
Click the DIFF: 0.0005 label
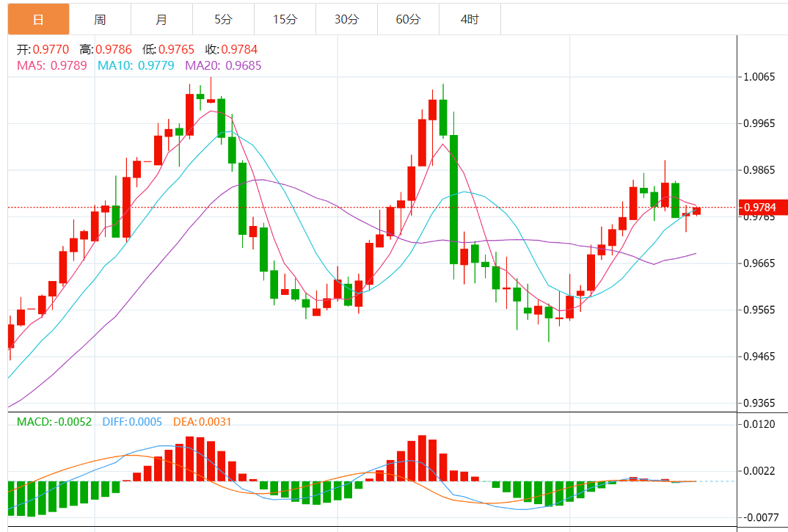tap(132, 421)
